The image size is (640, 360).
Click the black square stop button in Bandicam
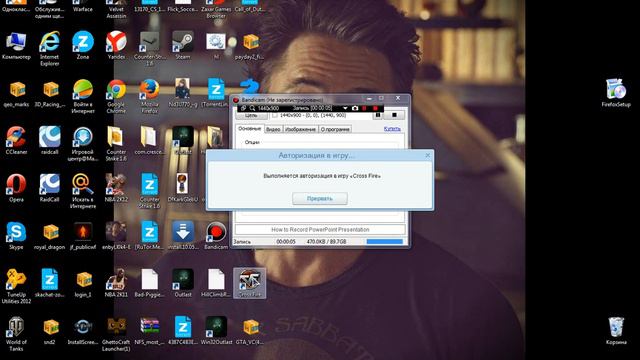pos(394,115)
